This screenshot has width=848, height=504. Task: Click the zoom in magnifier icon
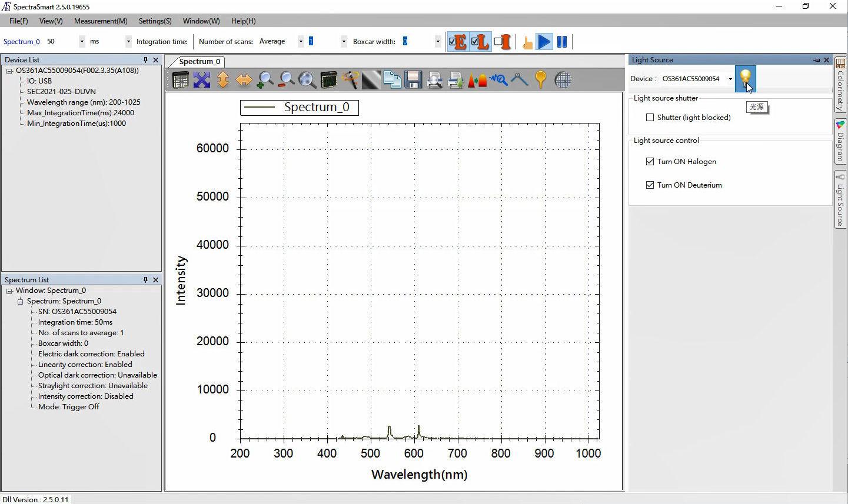pos(265,80)
